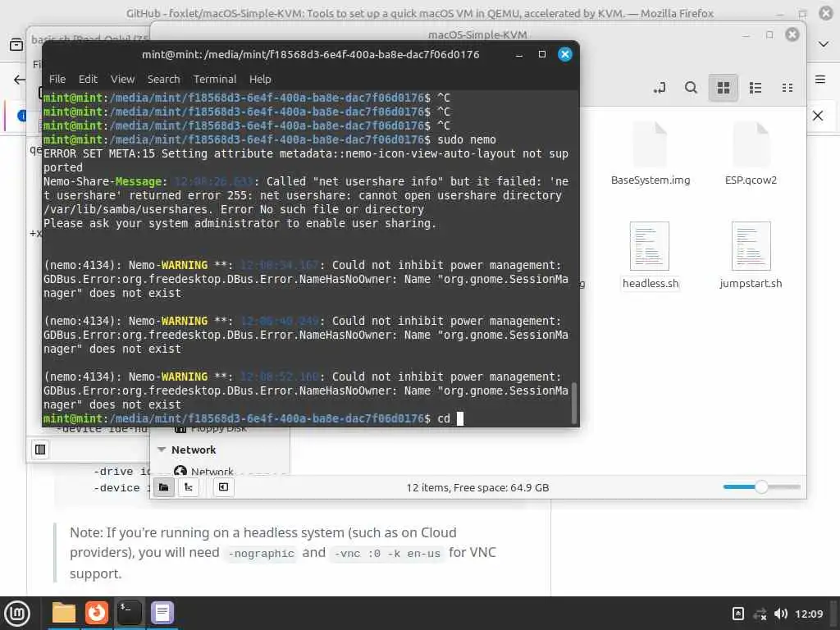The image size is (840, 630).
Task: Click the Firefox back arrow button
Action: [x=20, y=80]
